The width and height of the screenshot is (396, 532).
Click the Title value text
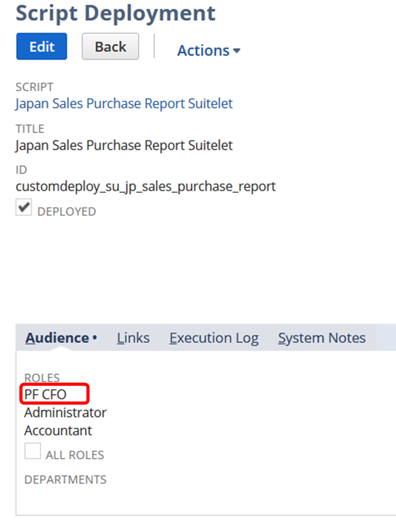[x=124, y=146]
